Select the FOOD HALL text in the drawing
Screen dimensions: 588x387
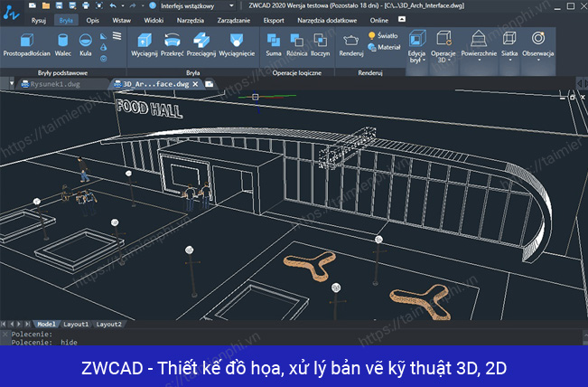point(149,109)
